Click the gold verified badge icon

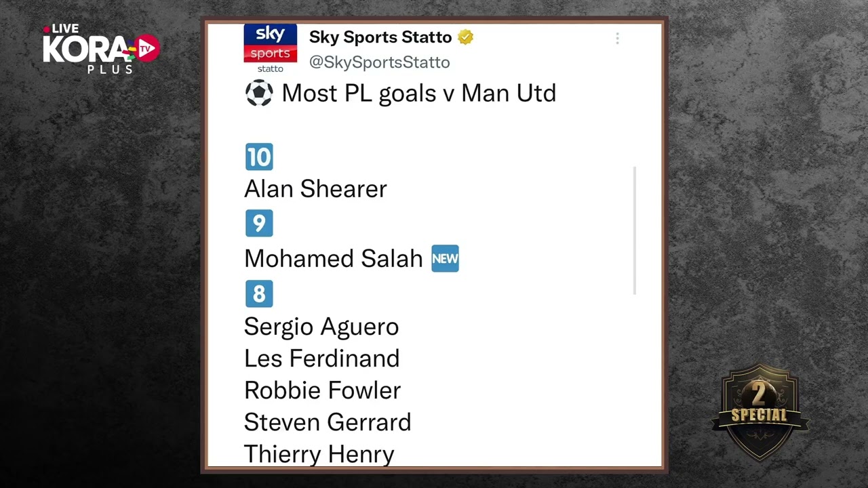click(465, 37)
